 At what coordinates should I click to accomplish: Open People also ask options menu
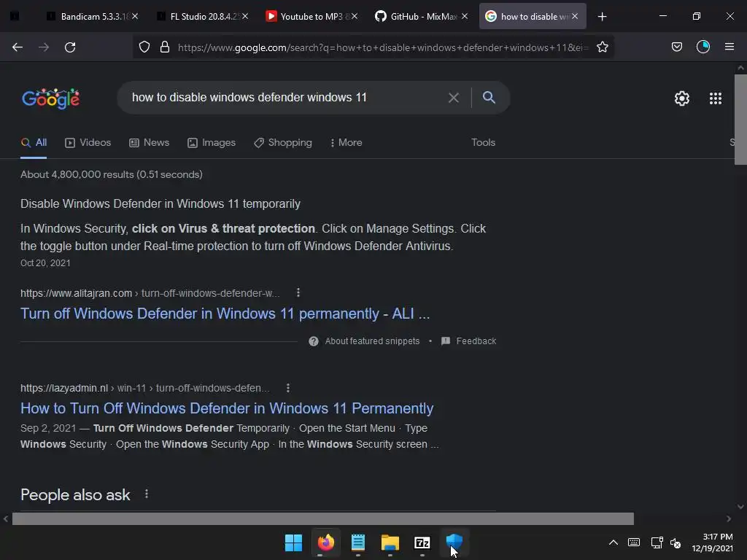pyautogui.click(x=146, y=494)
